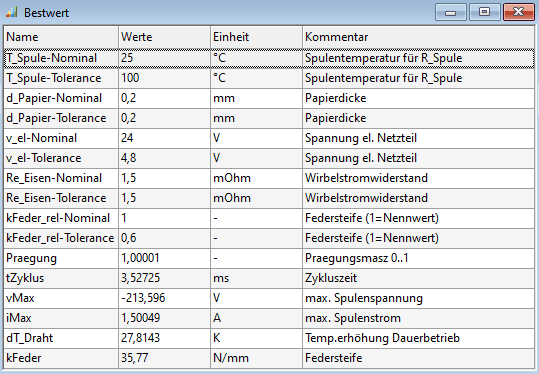Close the Bestwert window
This screenshot has height=374, width=539.
coord(518,12)
